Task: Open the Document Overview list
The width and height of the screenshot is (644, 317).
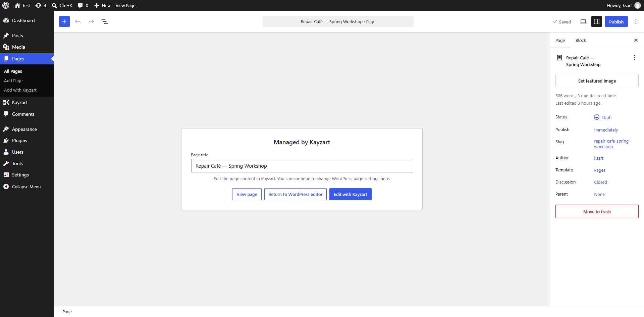Action: 105,21
